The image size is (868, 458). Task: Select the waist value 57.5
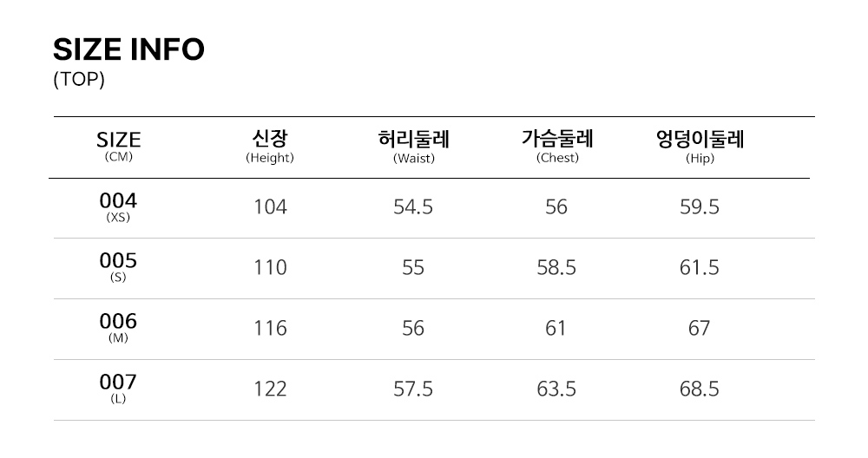point(413,389)
